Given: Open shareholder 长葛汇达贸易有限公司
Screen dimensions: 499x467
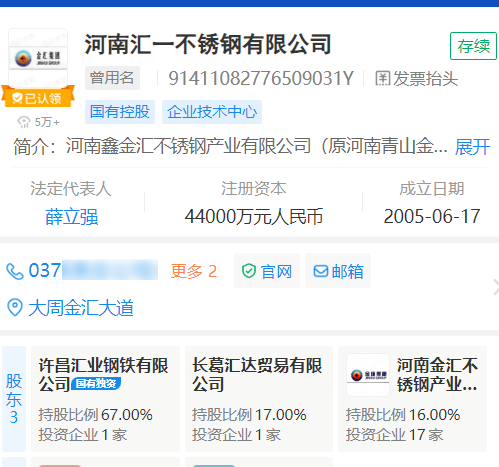Looking at the screenshot, I should coord(257,375).
